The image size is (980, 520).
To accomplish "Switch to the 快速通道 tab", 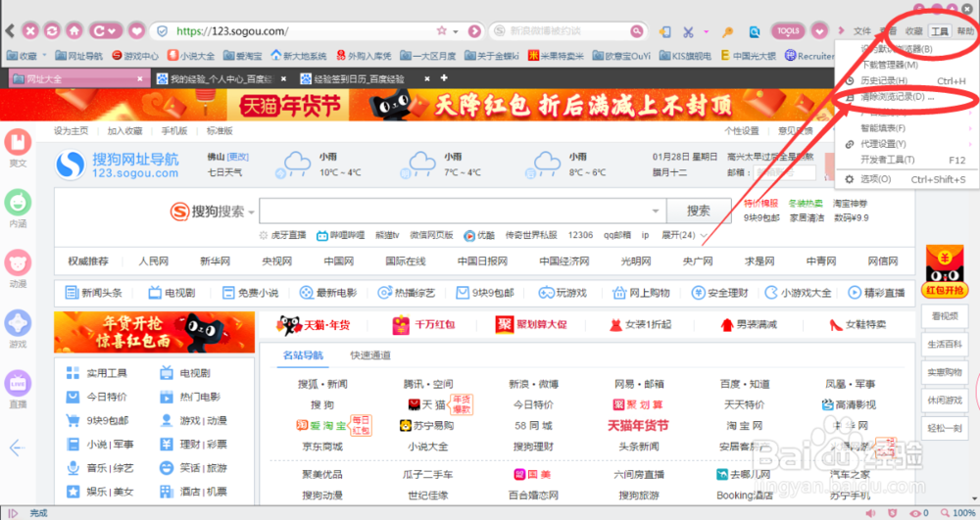I will pyautogui.click(x=370, y=355).
